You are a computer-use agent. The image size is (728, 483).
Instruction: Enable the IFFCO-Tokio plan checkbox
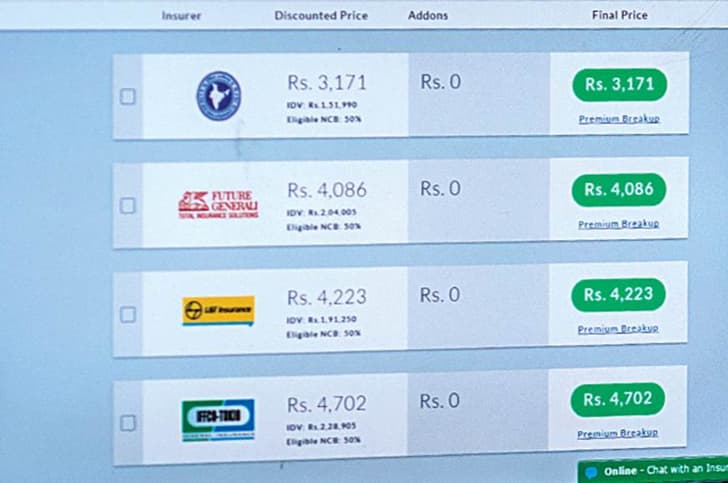[x=128, y=423]
